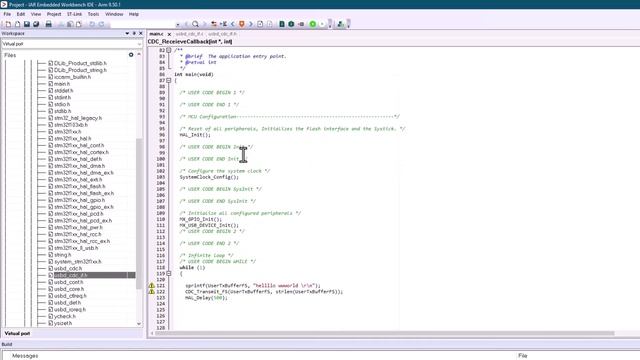The height and width of the screenshot is (360, 640).
Task: Open the ST-Link menu
Action: (x=74, y=14)
